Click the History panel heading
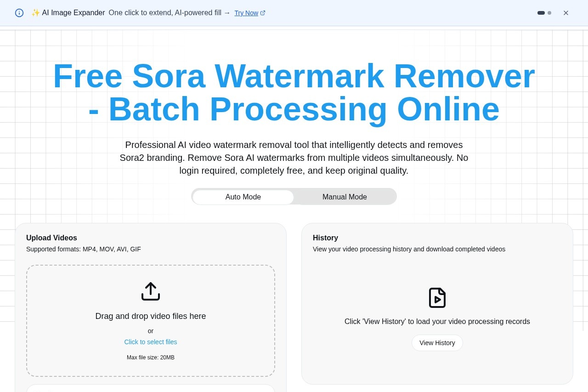Image resolution: width=588 pixels, height=392 pixels. [x=325, y=238]
